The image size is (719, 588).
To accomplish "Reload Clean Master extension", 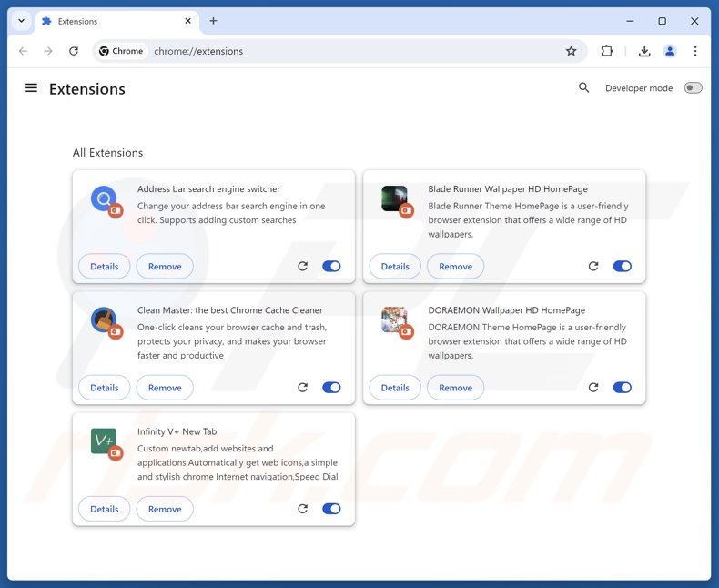I will pos(303,388).
